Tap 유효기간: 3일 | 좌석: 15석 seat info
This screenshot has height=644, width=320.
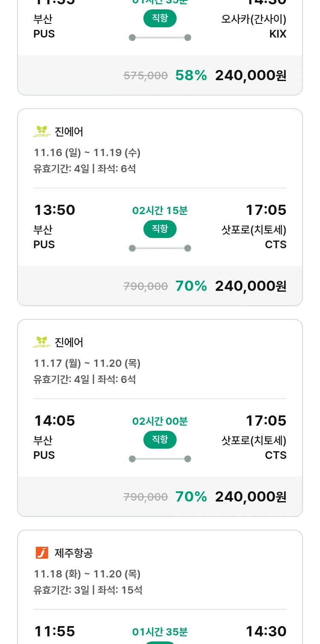(x=88, y=590)
